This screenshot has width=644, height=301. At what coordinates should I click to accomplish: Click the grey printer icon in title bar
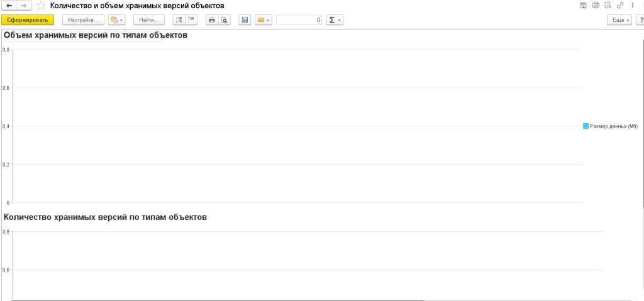[596, 5]
